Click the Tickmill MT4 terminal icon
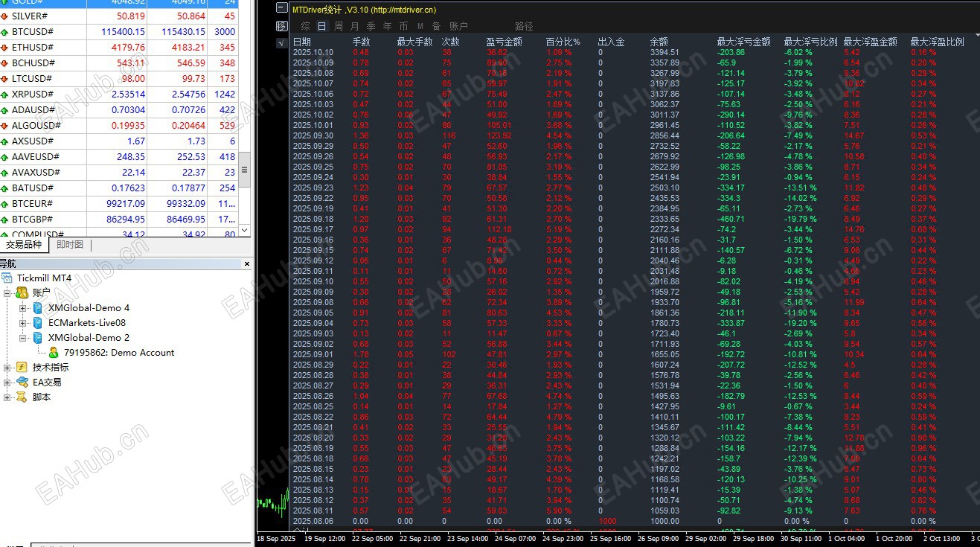 point(8,278)
